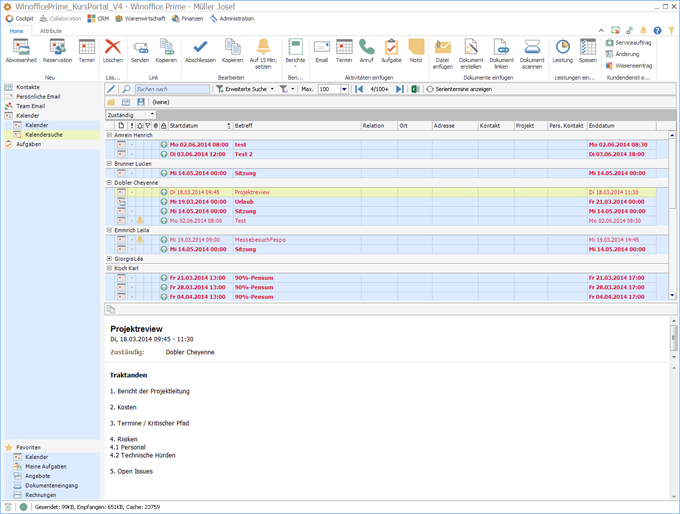Create new Abwesenheit entry
680x514 pixels.
[x=21, y=51]
